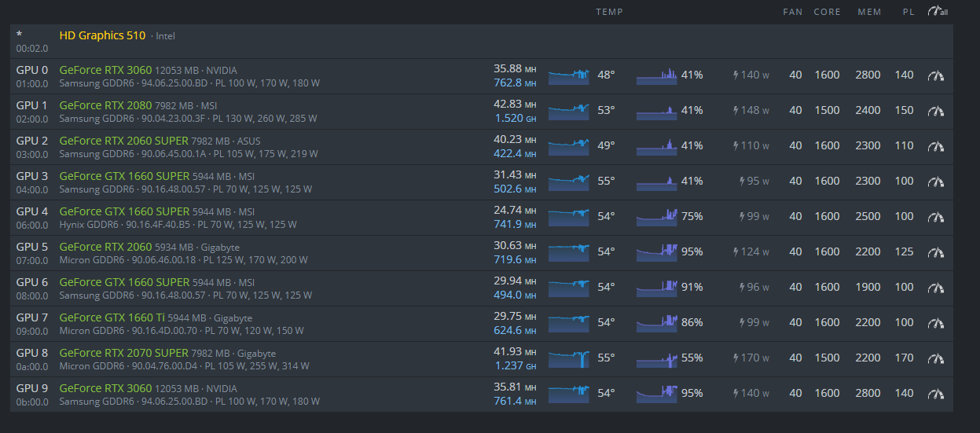Click the fan speed graph for GPU 7
The height and width of the screenshot is (433, 980).
tap(656, 323)
